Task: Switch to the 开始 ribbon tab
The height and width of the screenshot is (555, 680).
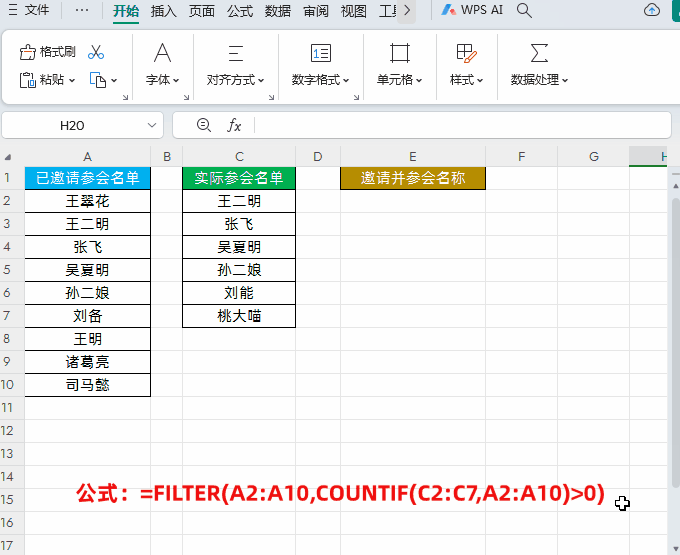Action: pyautogui.click(x=126, y=11)
